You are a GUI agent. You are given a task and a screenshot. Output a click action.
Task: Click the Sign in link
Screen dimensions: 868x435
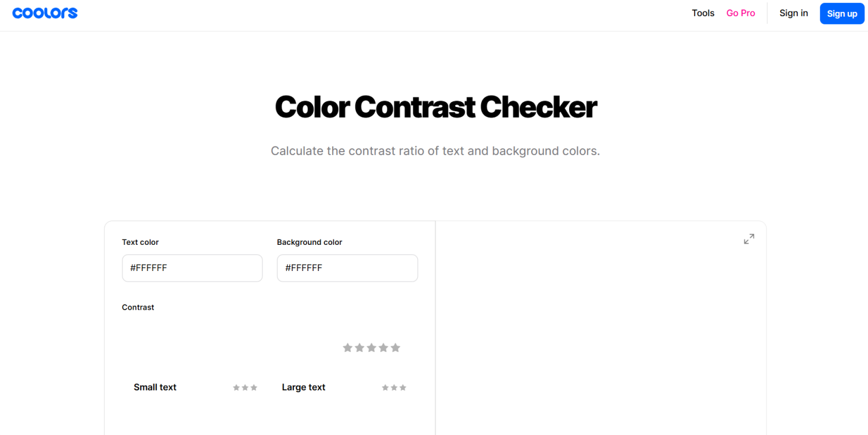click(793, 13)
